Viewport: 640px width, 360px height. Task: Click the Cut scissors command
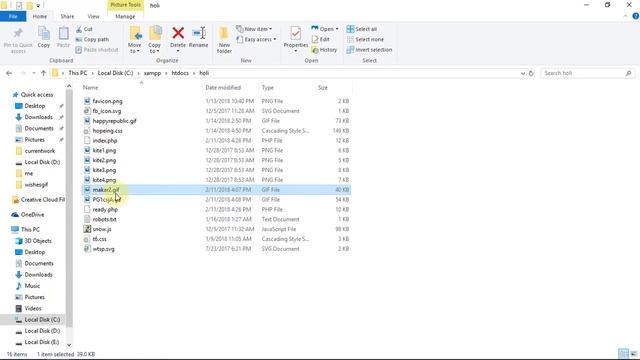84,29
